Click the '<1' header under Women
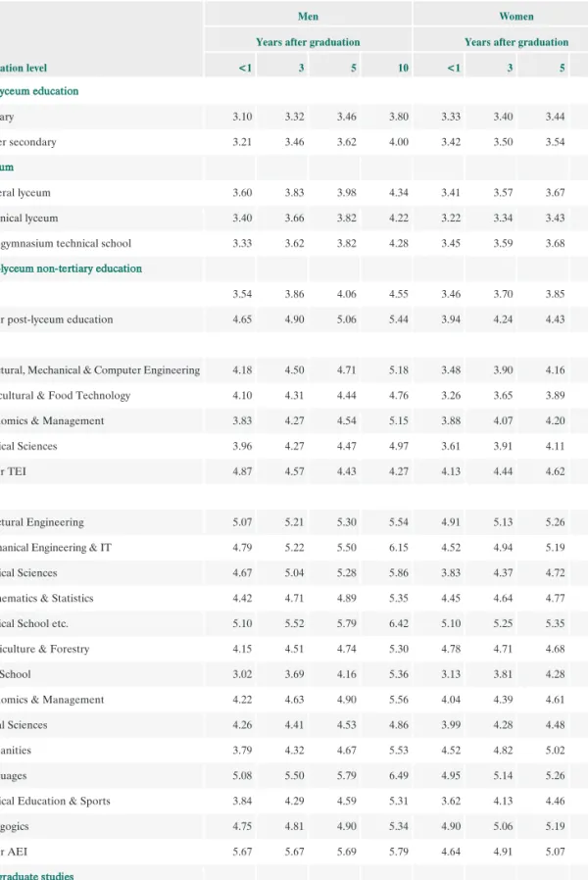This screenshot has width=588, height=880. tap(454, 68)
